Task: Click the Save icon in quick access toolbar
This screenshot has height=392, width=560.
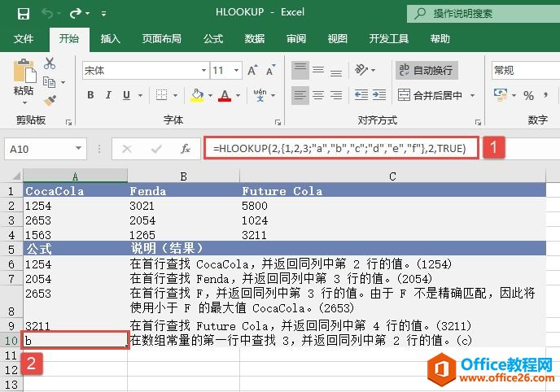Action: click(x=24, y=14)
